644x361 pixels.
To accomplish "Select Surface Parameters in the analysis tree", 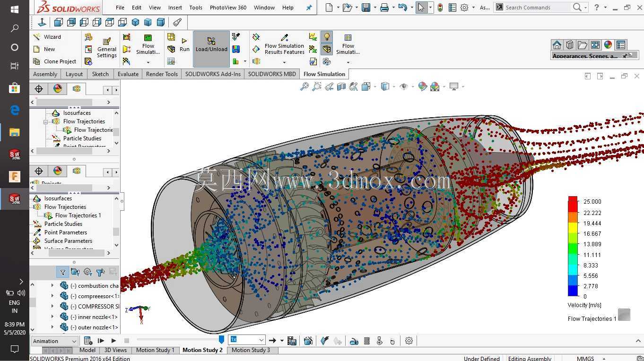I will click(68, 241).
